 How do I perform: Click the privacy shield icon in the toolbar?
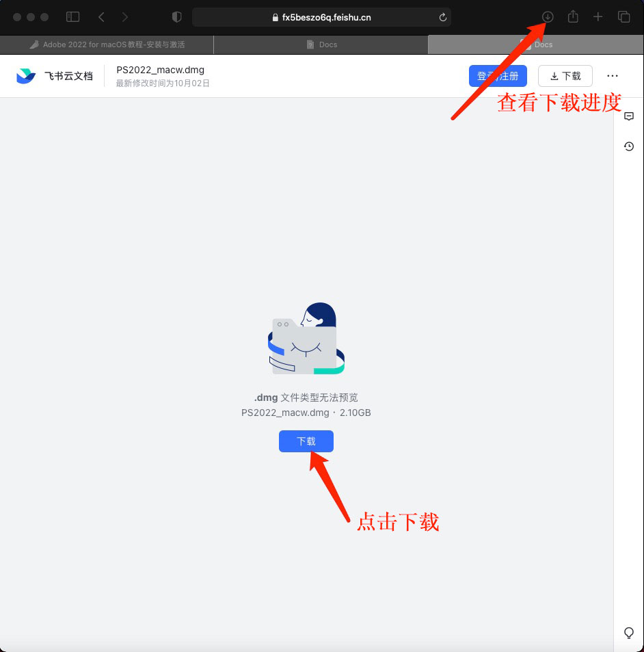pyautogui.click(x=176, y=16)
